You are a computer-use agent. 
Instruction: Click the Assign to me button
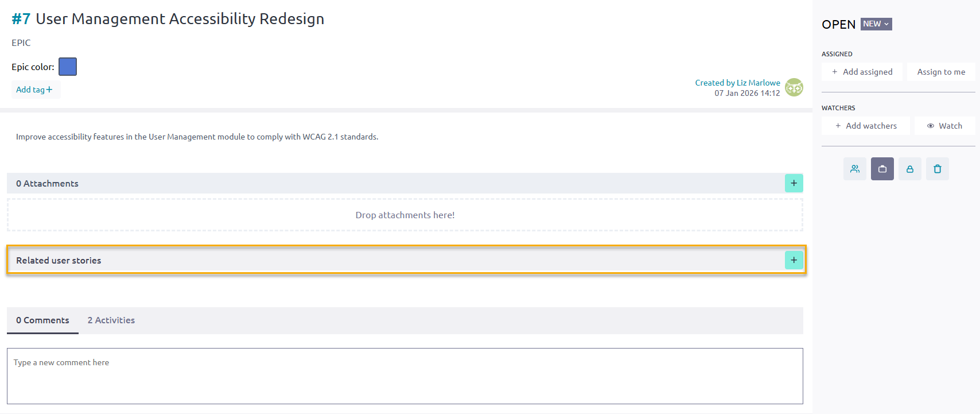point(940,72)
